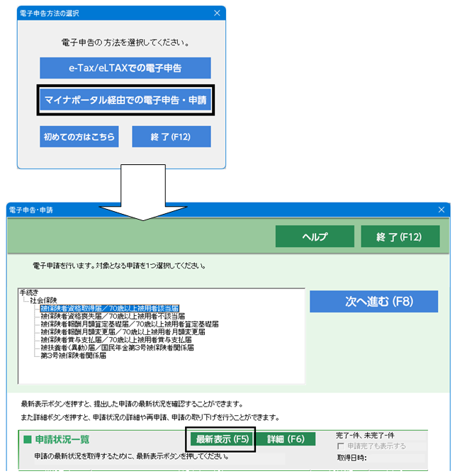Open ヘルプ in 電子申告・申請 window
Screen dimensions: 455x476
point(315,236)
